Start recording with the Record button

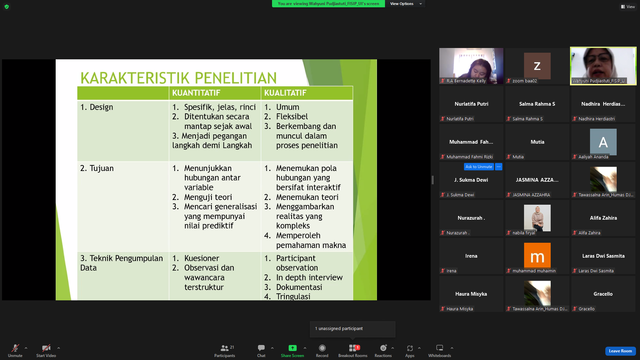coord(322,350)
